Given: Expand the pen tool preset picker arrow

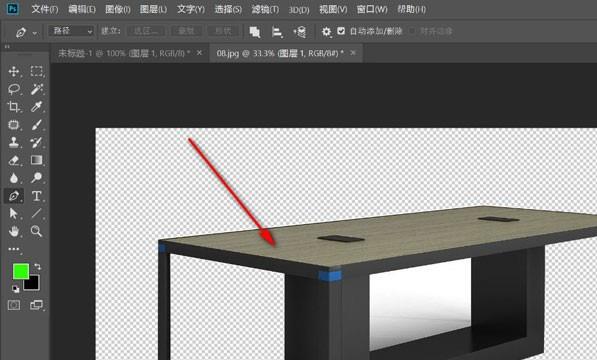Looking at the screenshot, I should [x=35, y=33].
